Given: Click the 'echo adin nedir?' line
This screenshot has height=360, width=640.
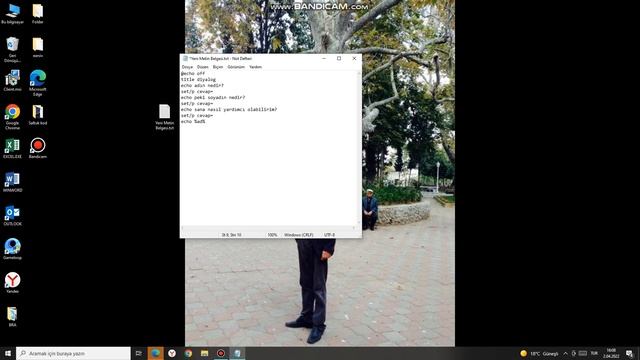Looking at the screenshot, I should click(202, 86).
